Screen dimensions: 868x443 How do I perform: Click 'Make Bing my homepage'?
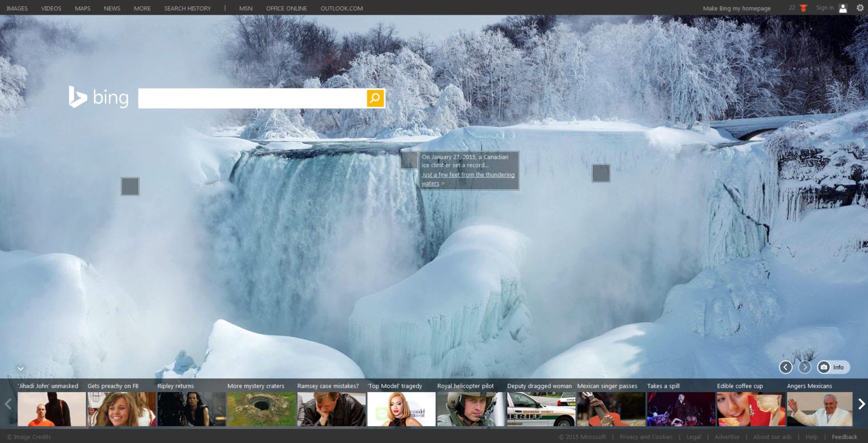736,8
